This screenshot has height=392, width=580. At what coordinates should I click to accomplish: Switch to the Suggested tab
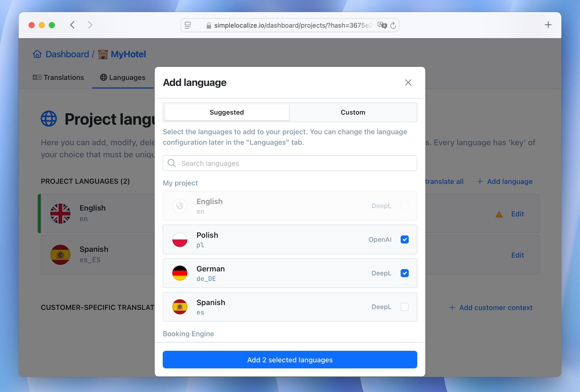click(227, 112)
